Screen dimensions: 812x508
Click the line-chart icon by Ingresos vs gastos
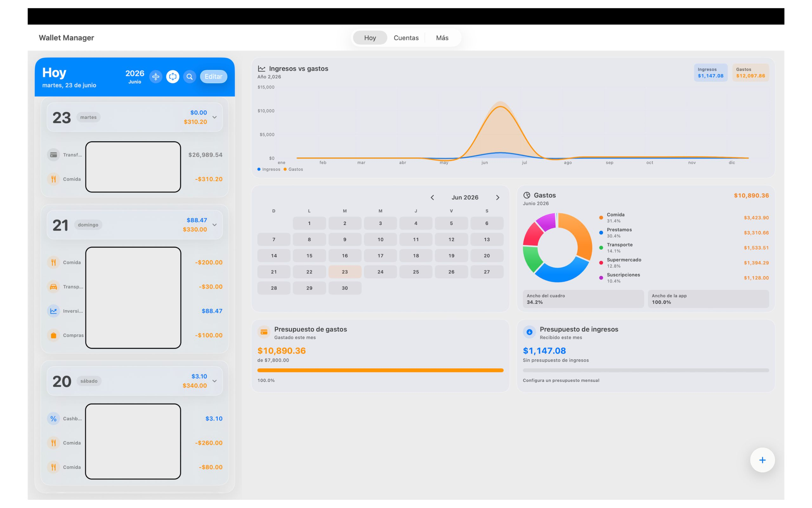(261, 69)
